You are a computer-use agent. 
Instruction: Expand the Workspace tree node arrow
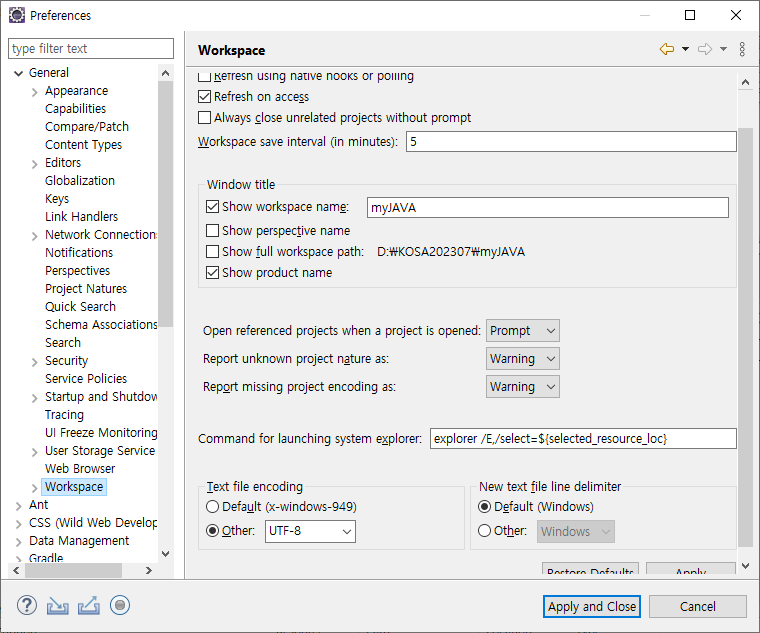tap(34, 488)
